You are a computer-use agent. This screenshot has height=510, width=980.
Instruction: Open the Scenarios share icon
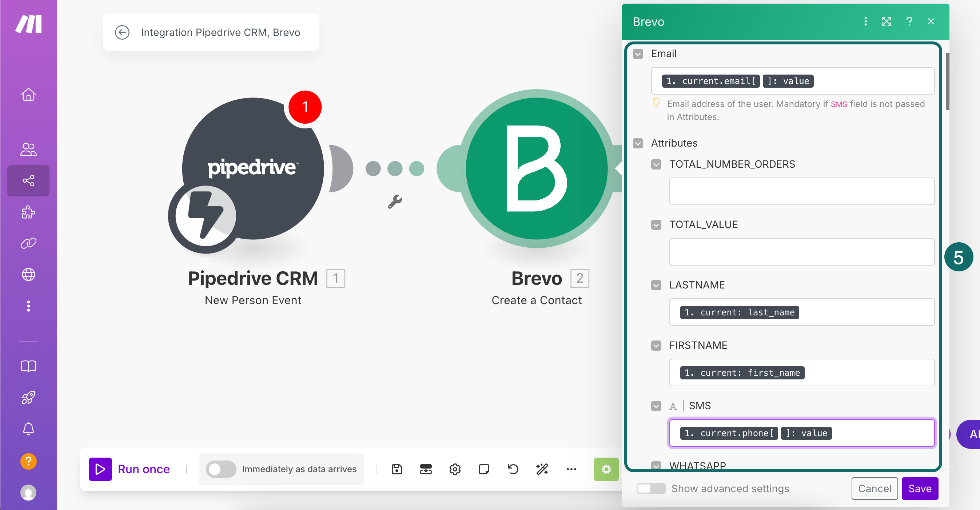[x=28, y=180]
